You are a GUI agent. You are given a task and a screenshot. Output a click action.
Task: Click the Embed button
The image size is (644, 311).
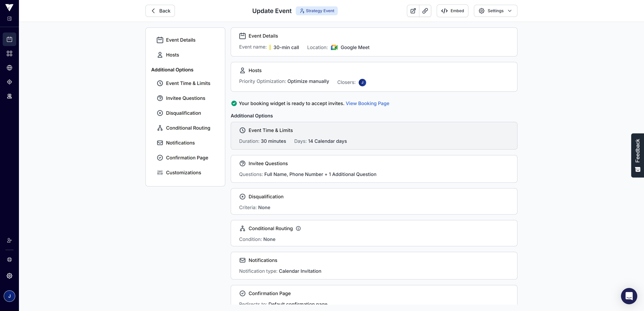coord(452,11)
